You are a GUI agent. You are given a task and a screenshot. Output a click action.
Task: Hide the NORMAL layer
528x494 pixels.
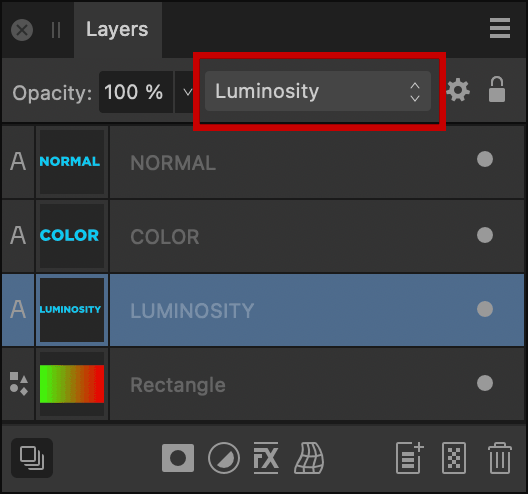[x=485, y=159]
